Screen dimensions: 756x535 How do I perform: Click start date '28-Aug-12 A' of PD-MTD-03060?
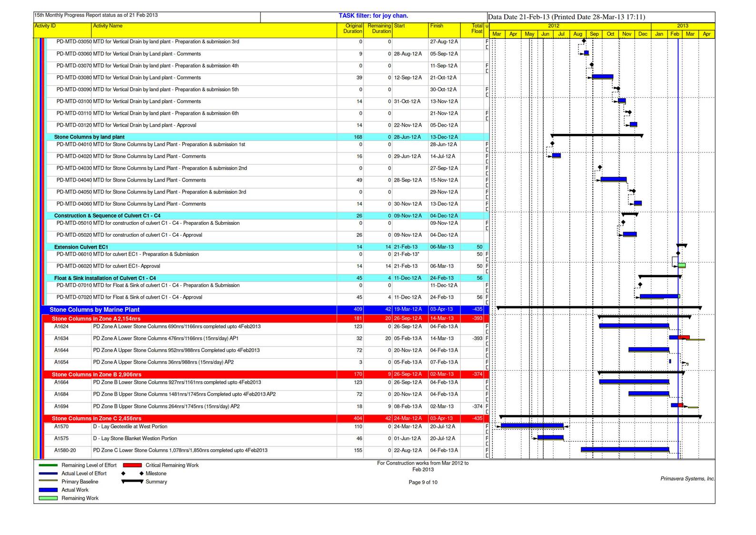(x=408, y=54)
